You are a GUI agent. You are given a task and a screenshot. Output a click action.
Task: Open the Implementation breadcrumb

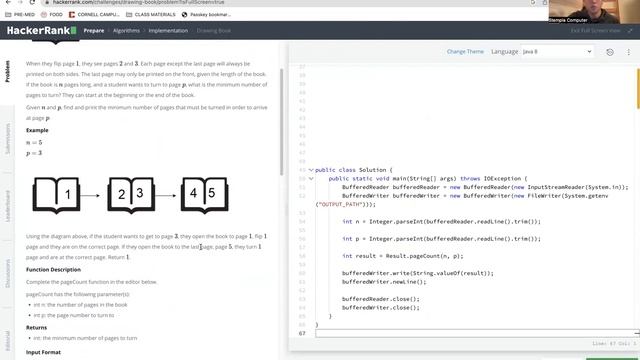click(x=168, y=31)
